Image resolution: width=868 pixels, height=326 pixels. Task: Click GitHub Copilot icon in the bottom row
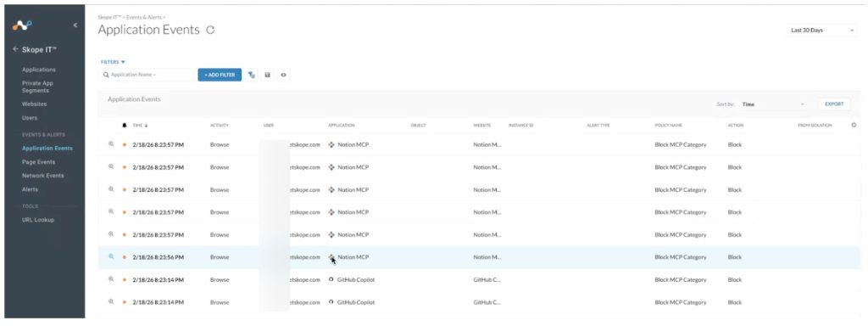pyautogui.click(x=331, y=302)
